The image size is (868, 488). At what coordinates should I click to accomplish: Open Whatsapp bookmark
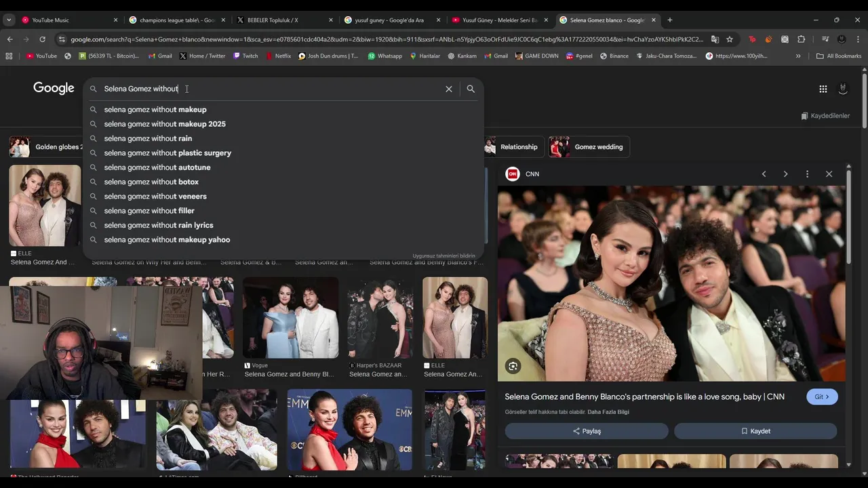(x=384, y=56)
